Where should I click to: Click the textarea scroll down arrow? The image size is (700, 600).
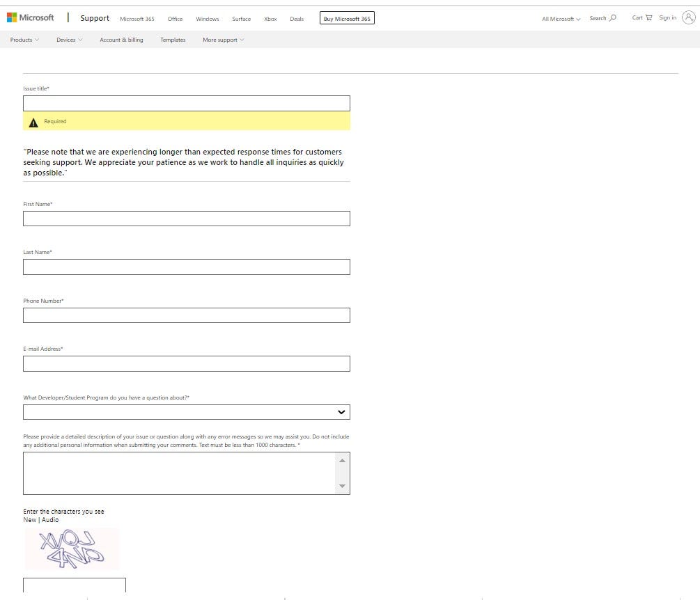(x=342, y=486)
